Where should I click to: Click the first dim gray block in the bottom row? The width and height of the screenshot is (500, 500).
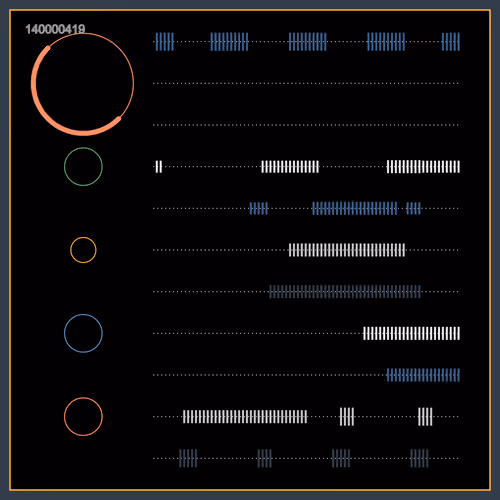point(188,458)
